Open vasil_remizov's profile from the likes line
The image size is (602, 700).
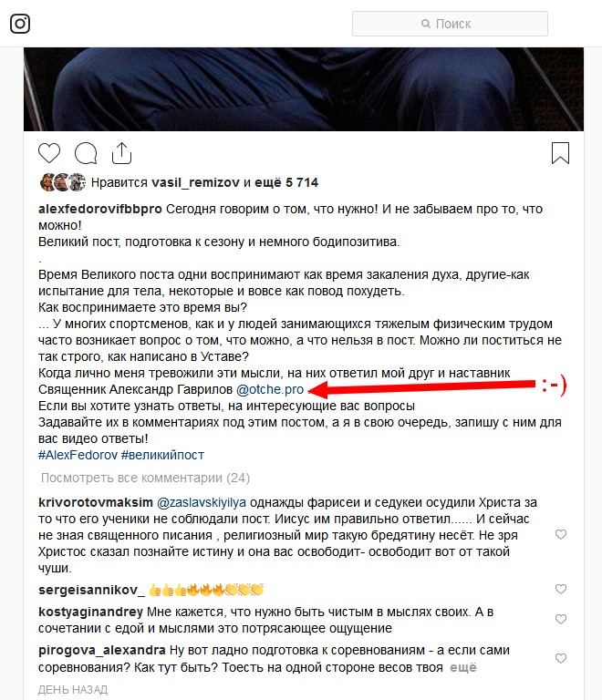point(195,182)
